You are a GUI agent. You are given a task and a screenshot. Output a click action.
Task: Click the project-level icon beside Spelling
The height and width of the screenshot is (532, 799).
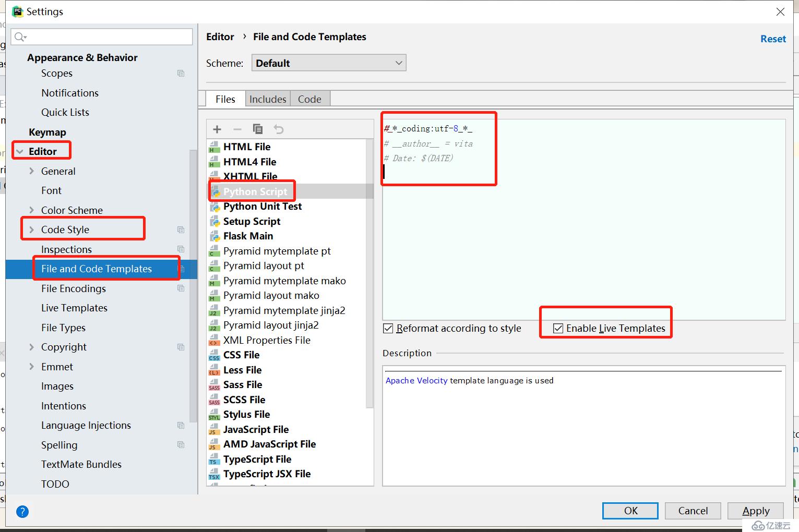point(181,445)
